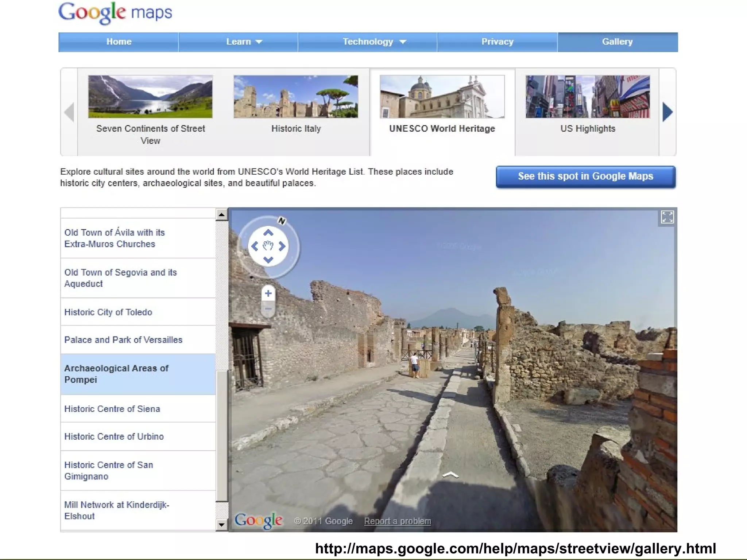Select Palace and Park of Versailles
The height and width of the screenshot is (560, 747).
coord(138,340)
